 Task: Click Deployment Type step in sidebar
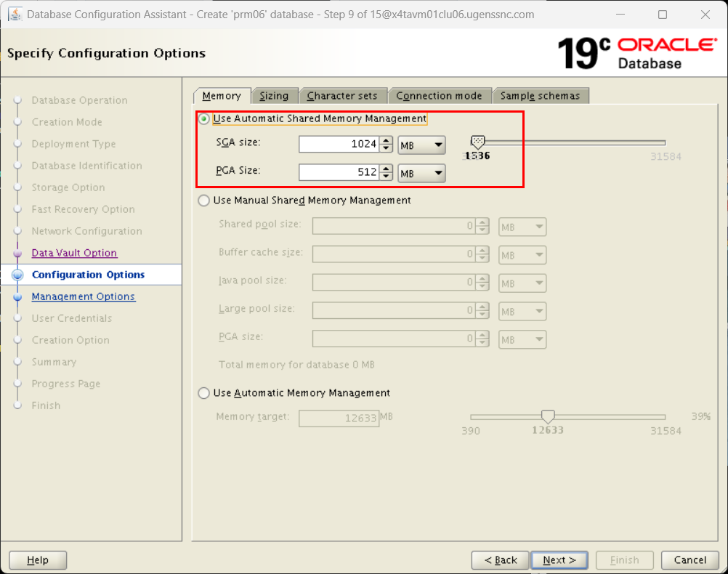[74, 144]
